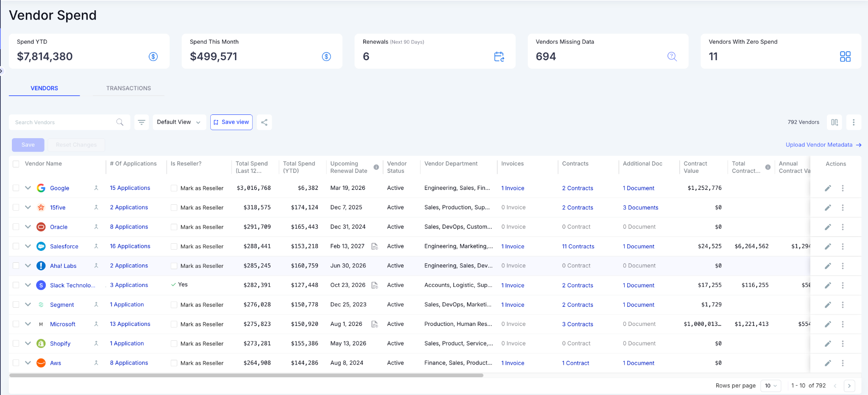Check Mark as Reseller for Shopify

tap(174, 344)
